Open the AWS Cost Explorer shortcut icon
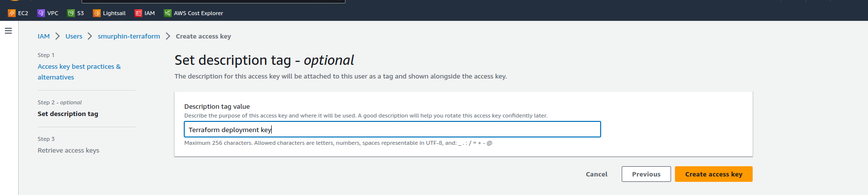This screenshot has height=195, width=868. pyautogui.click(x=168, y=13)
